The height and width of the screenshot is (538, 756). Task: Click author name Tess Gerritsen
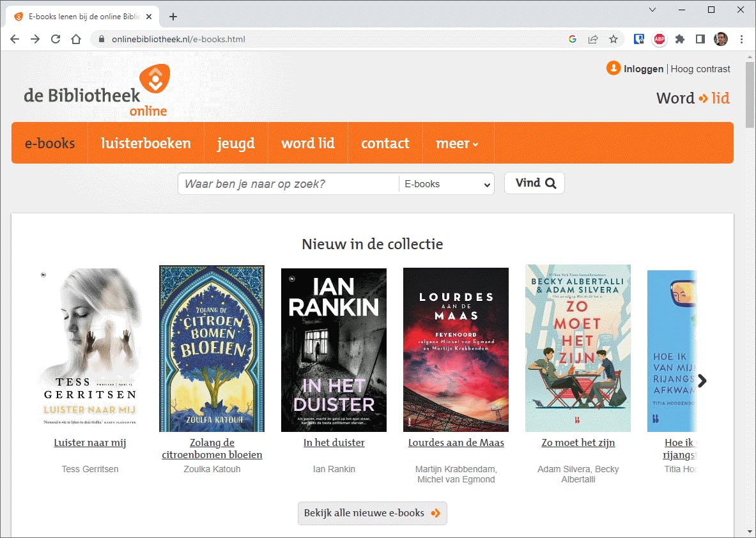point(89,469)
